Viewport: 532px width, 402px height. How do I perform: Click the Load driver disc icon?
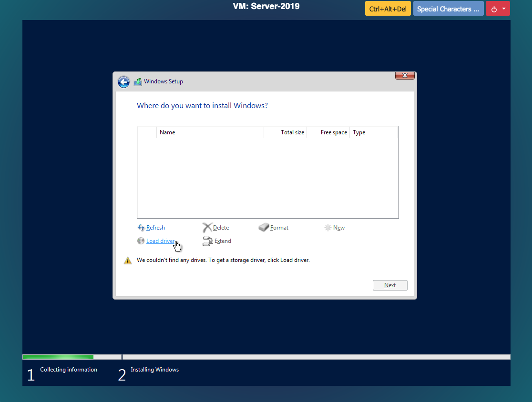coord(141,241)
